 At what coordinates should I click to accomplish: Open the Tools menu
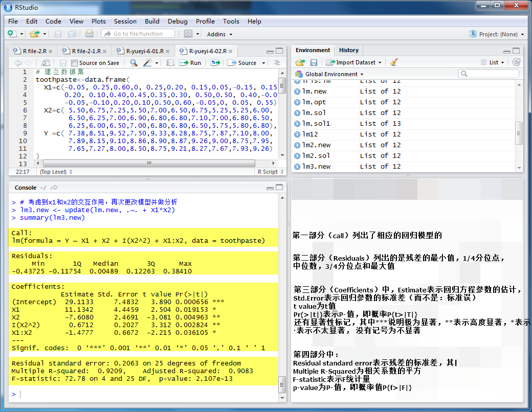(x=231, y=21)
